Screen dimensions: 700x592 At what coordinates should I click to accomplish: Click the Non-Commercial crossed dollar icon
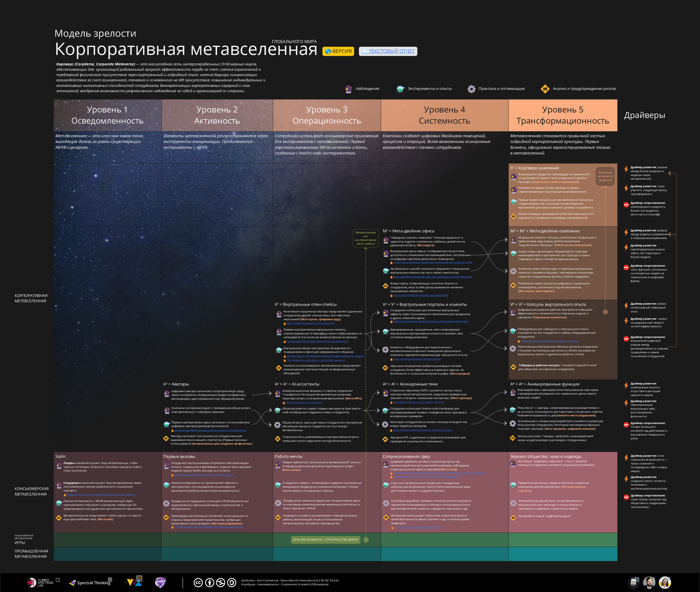click(220, 583)
